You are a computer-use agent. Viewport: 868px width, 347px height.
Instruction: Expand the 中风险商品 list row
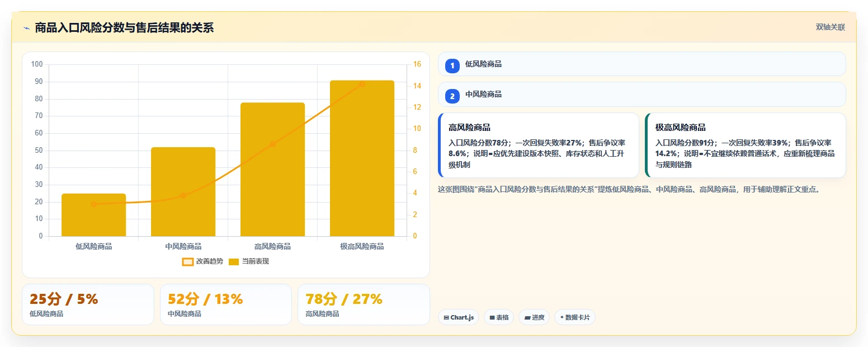(x=641, y=94)
